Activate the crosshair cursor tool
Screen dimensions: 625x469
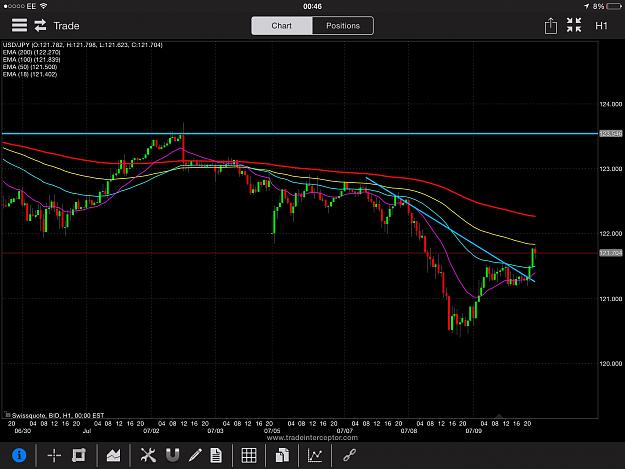click(54, 455)
